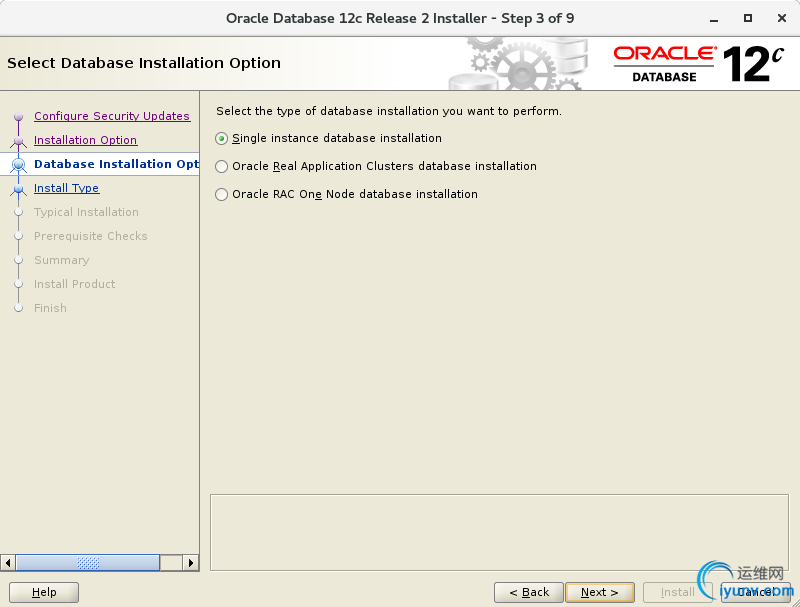Click the Prerequisite Checks step text
Viewport: 800px width, 607px height.
click(91, 236)
